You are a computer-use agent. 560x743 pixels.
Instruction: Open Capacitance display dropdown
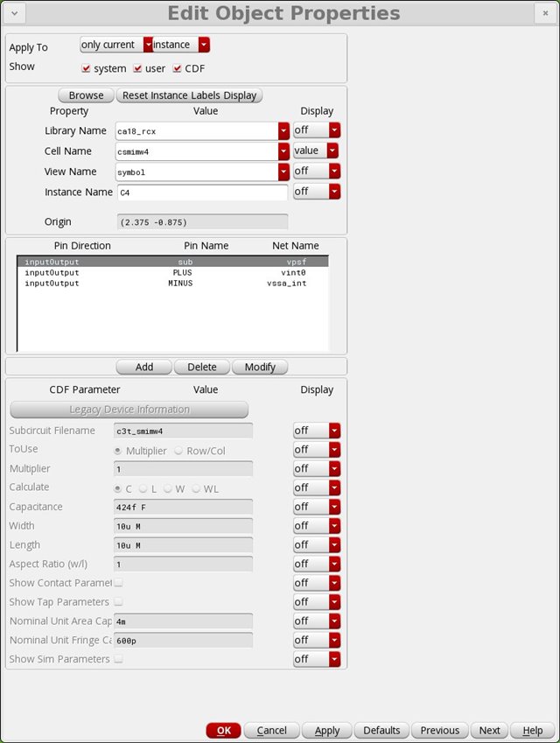point(316,507)
